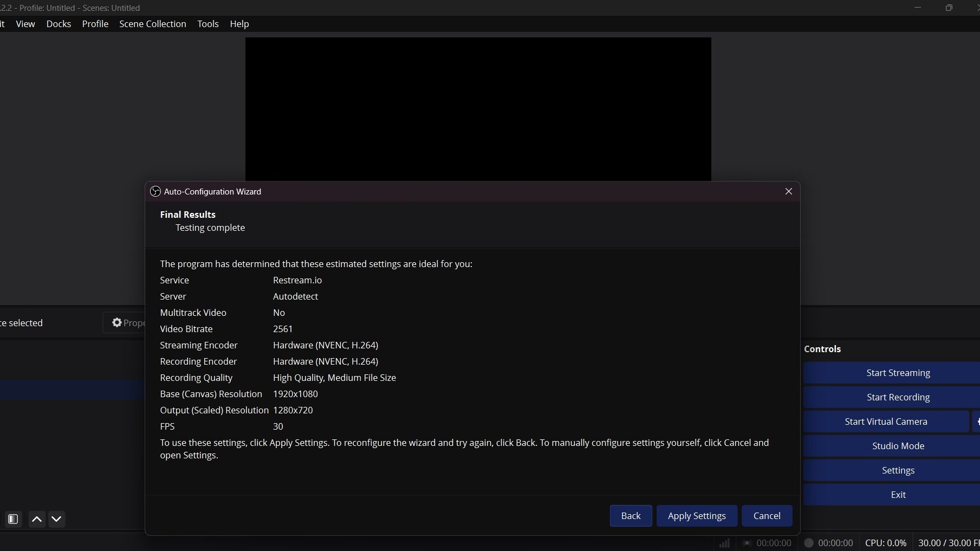Image resolution: width=980 pixels, height=551 pixels.
Task: Click the 'Multitrack Video' label
Action: pyautogui.click(x=193, y=313)
